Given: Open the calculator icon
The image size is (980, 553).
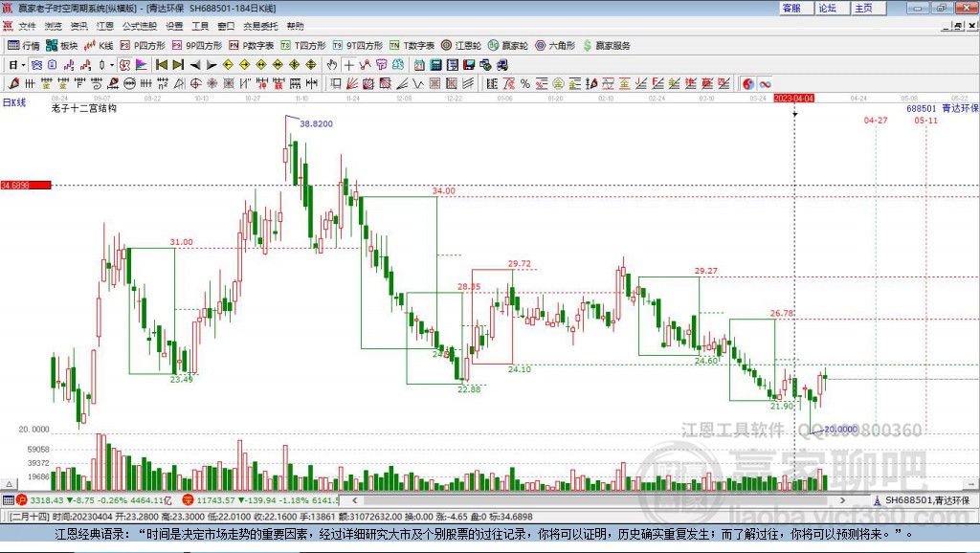Looking at the screenshot, I should click(x=435, y=65).
